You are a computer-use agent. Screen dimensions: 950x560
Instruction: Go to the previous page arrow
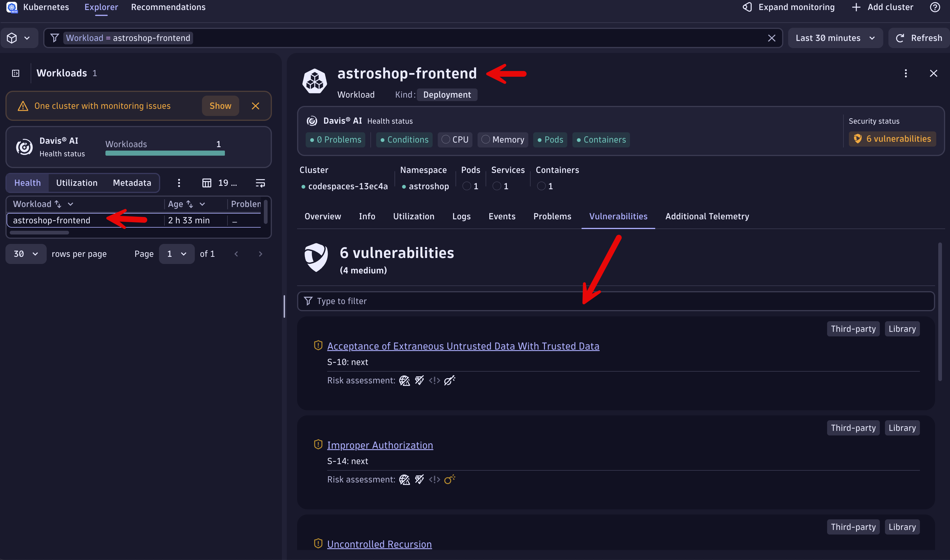236,254
